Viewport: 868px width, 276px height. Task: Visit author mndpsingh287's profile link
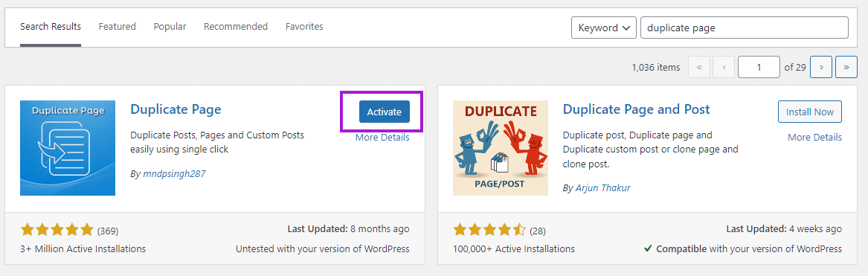tap(174, 173)
